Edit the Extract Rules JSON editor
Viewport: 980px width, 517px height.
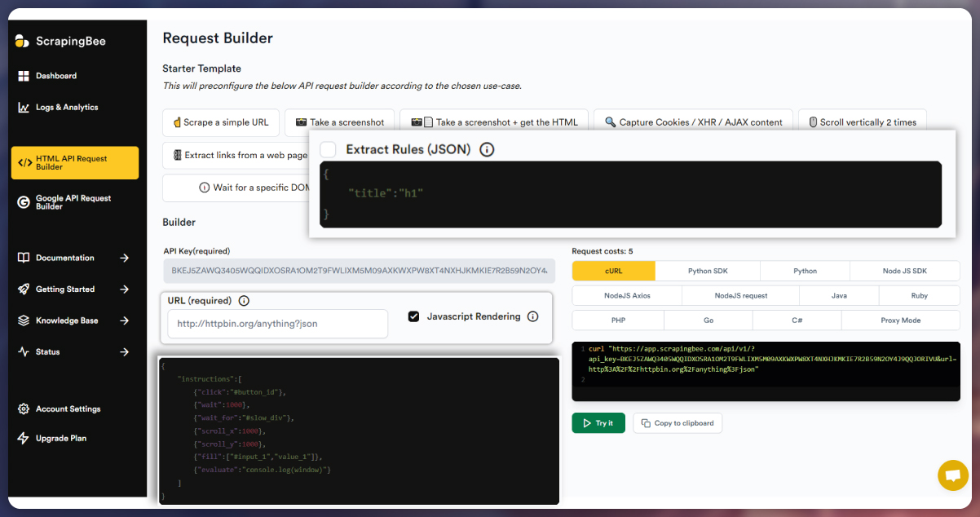[630, 194]
